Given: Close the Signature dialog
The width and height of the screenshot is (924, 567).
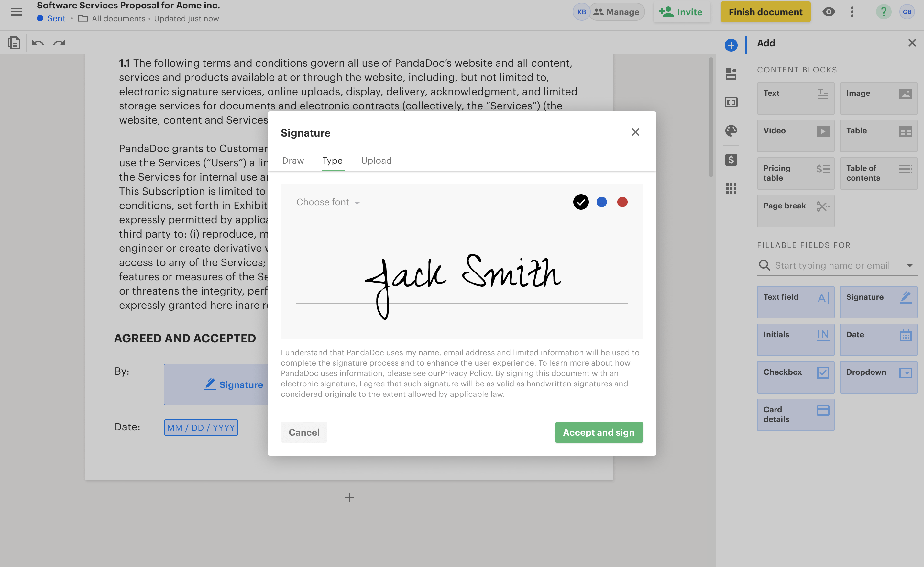Looking at the screenshot, I should coord(635,132).
